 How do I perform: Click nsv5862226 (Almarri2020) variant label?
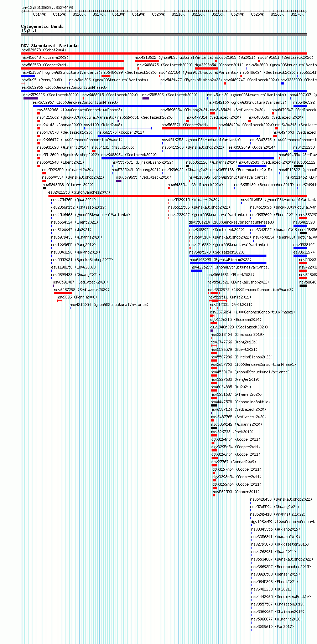212,162
